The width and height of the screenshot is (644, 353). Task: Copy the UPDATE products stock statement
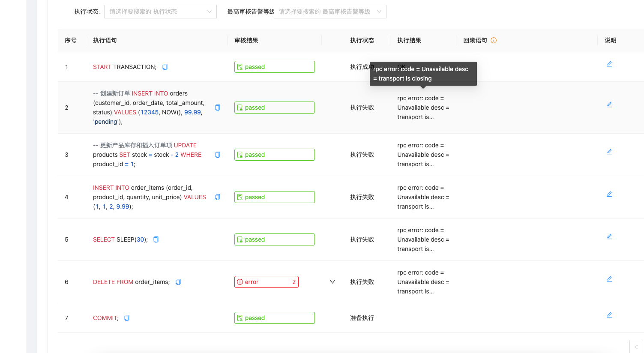coord(217,155)
